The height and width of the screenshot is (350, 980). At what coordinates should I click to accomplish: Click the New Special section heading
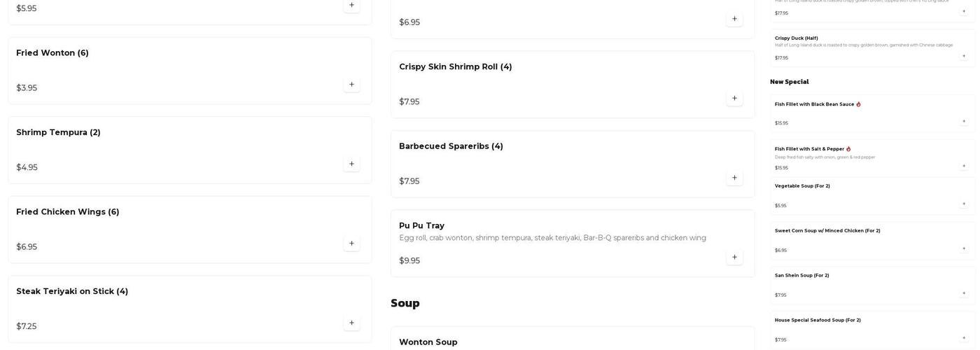coord(789,82)
